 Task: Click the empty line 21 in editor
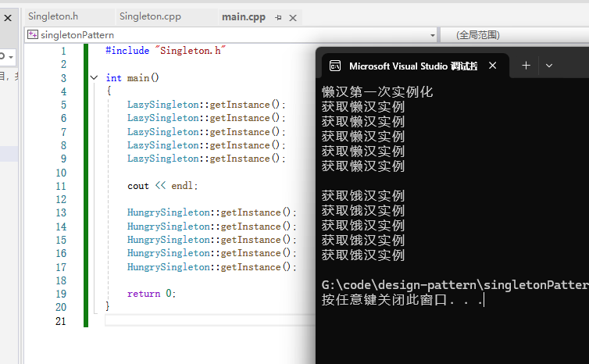click(x=209, y=320)
